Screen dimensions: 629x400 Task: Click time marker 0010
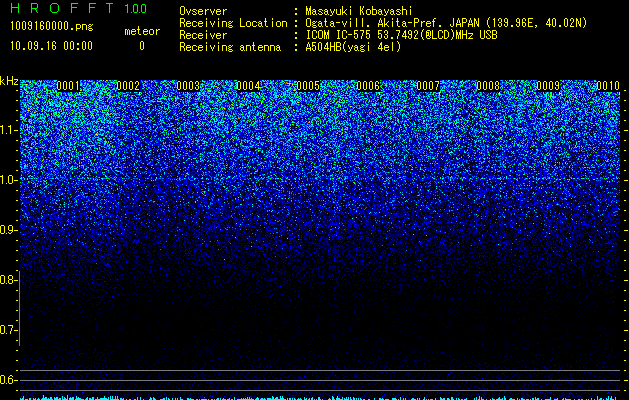(608, 86)
